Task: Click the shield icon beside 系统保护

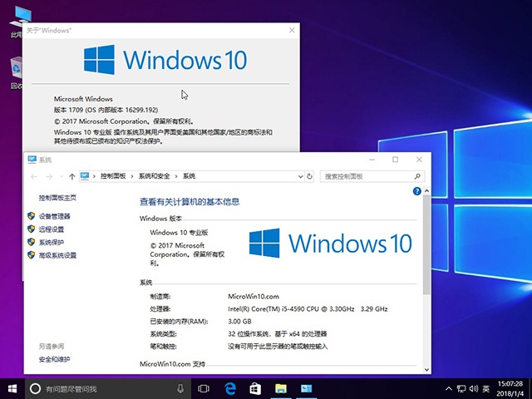Action: pyautogui.click(x=32, y=242)
